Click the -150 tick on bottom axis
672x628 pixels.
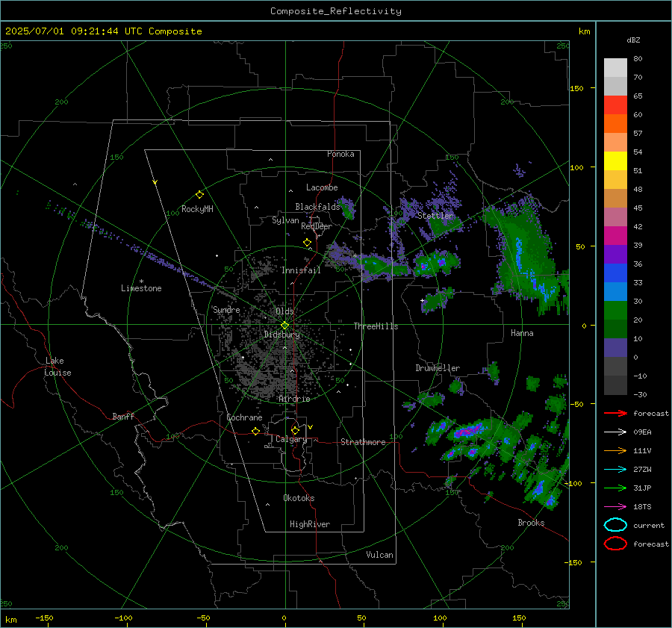click(x=44, y=618)
